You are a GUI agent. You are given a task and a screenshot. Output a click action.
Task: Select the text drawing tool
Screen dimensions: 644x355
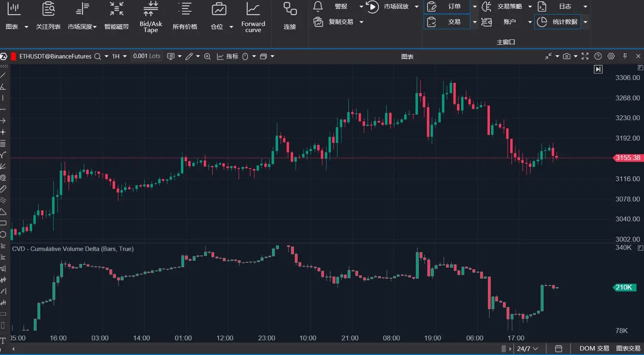(x=3, y=341)
